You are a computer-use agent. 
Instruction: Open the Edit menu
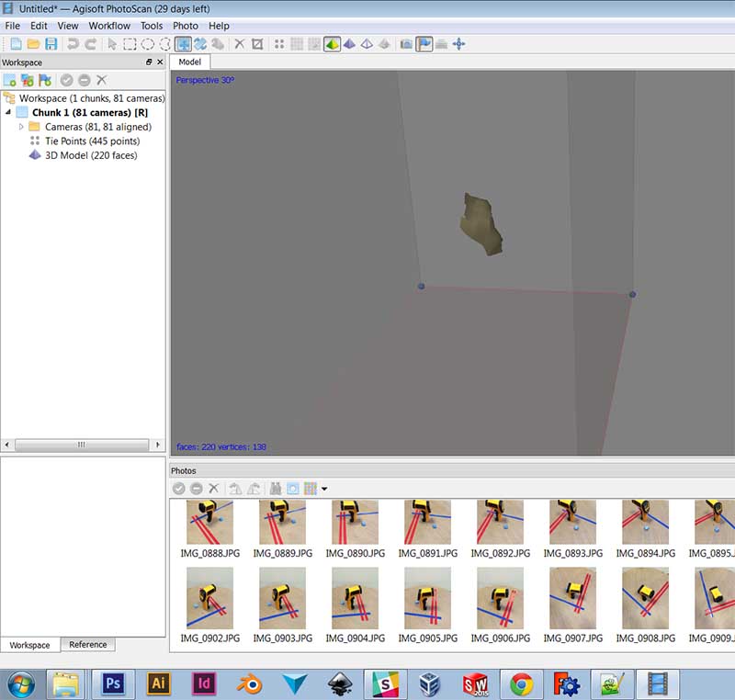(x=39, y=26)
